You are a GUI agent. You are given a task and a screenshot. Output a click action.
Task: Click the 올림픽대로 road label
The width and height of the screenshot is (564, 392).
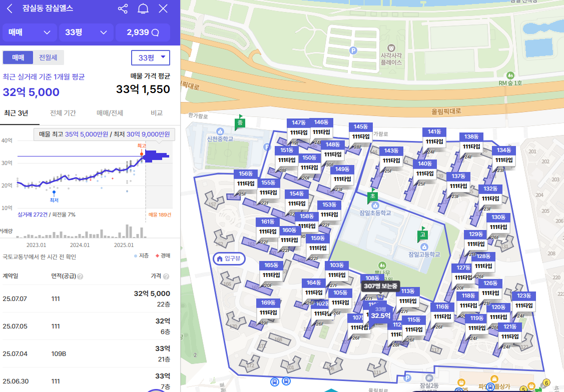tap(446, 111)
